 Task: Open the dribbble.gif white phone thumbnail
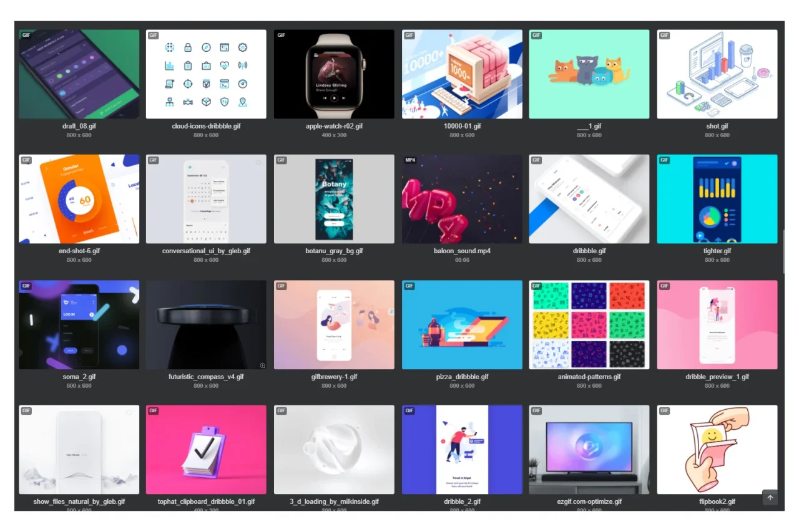point(589,199)
